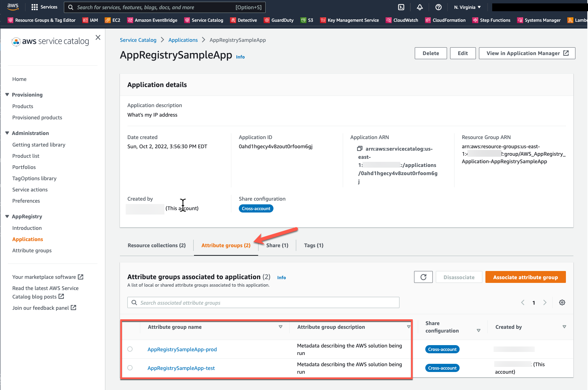Viewport: 588px width, 390px height.
Task: Close the Service Catalog side navigation
Action: [x=98, y=37]
